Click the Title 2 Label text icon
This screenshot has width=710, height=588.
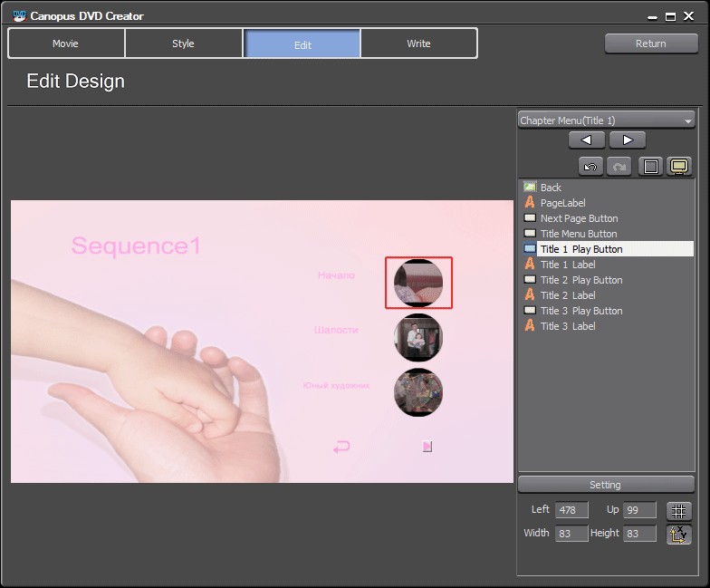pyautogui.click(x=530, y=294)
